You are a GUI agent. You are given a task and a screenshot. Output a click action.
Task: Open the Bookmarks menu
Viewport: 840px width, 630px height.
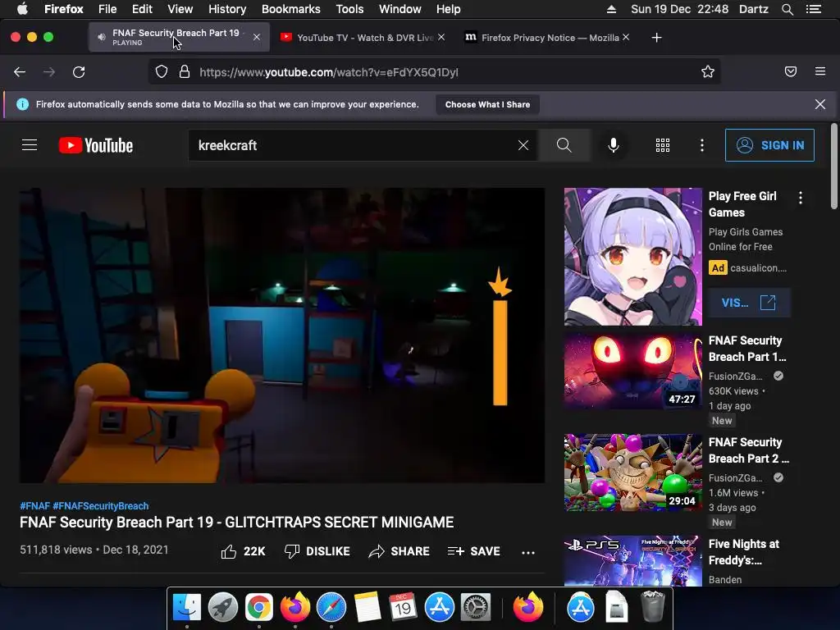pyautogui.click(x=291, y=9)
